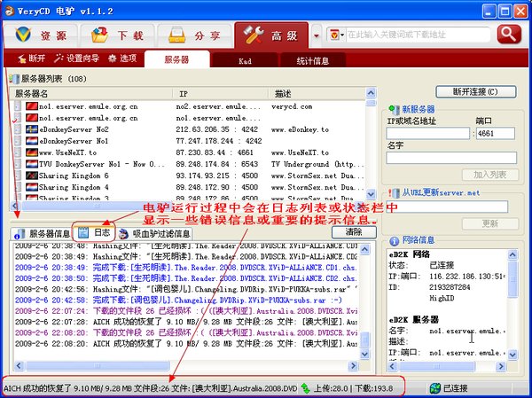Open the 服务器信息 log tab
The height and width of the screenshot is (398, 532).
coord(42,234)
